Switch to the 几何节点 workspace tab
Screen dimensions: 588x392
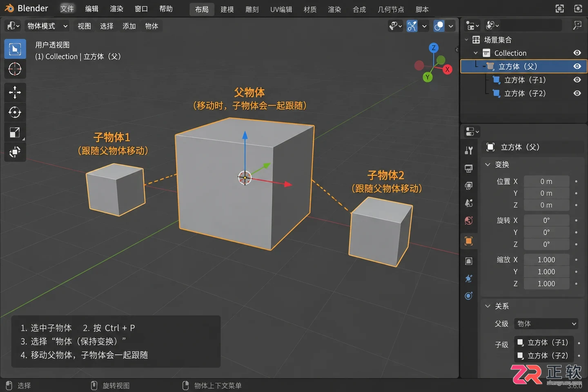391,9
